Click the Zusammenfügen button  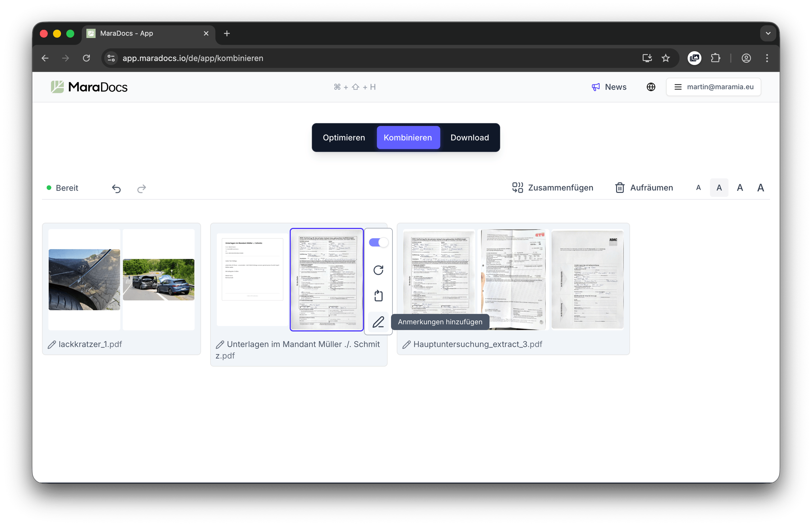[x=552, y=188]
